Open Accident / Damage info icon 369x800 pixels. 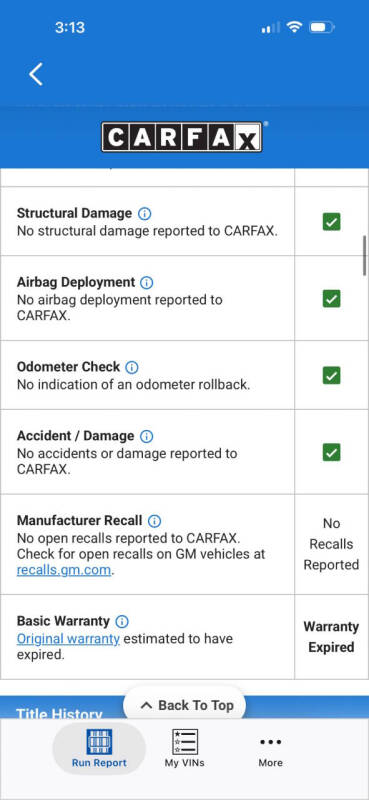click(146, 436)
